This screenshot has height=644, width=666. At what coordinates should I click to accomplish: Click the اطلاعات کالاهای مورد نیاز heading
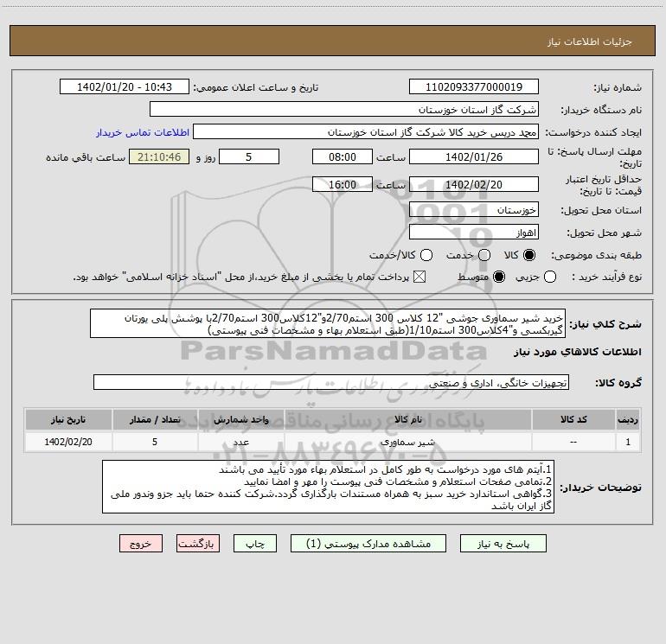click(577, 352)
